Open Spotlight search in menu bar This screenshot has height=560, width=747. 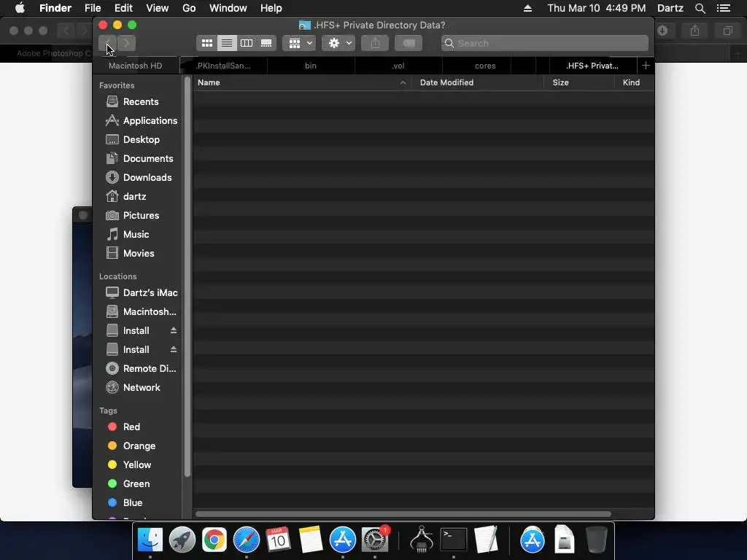(x=700, y=8)
